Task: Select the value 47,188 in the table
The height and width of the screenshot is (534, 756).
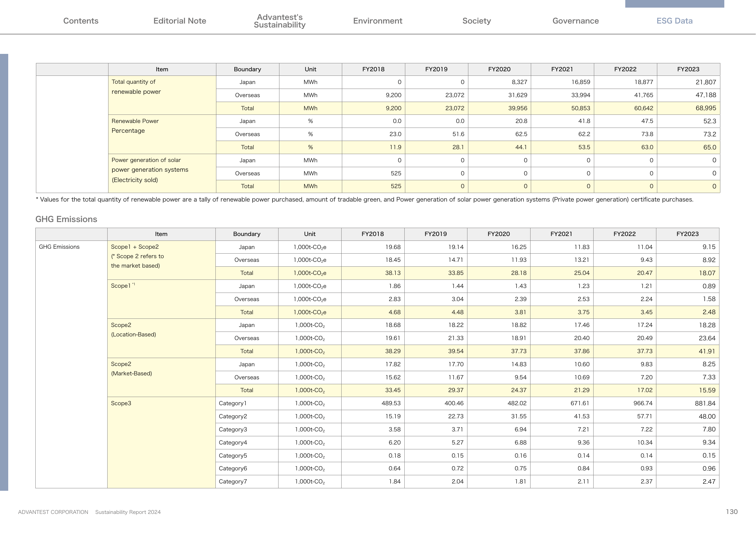Action: point(706,95)
